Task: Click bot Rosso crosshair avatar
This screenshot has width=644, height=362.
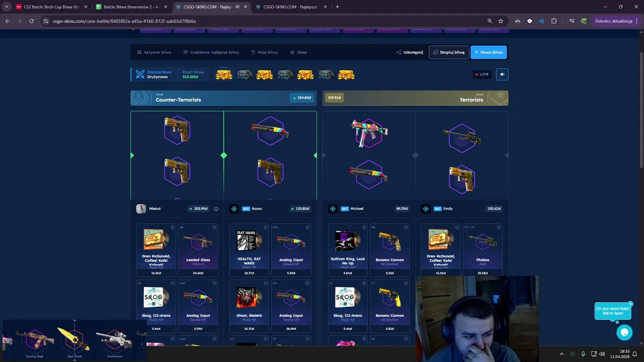Action: 234,209
